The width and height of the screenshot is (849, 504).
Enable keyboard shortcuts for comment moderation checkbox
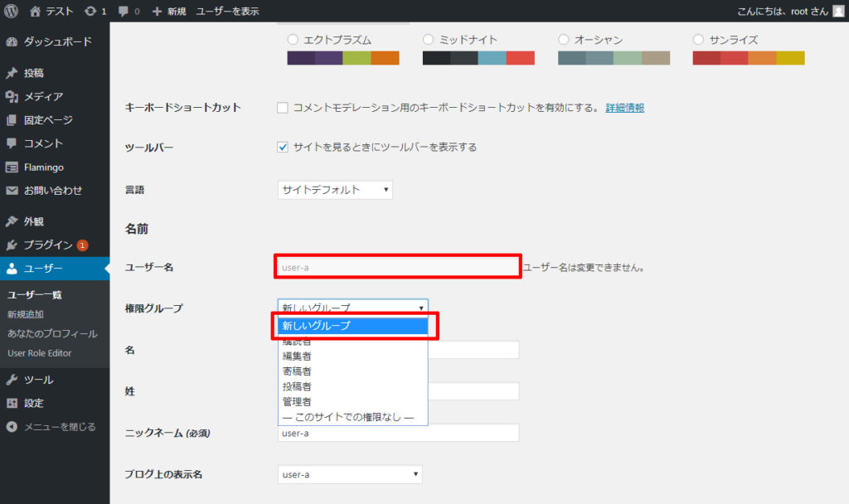(283, 108)
